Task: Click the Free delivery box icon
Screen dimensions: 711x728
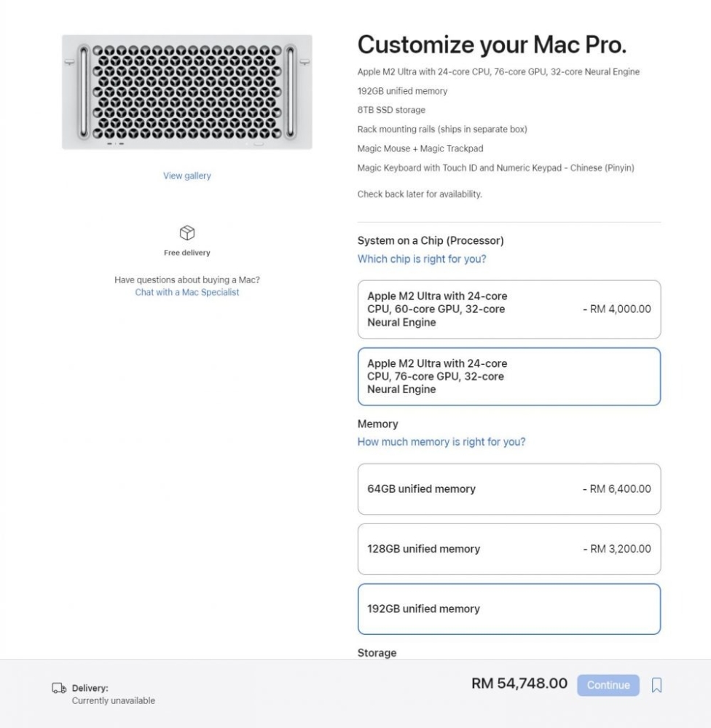Action: (x=187, y=233)
